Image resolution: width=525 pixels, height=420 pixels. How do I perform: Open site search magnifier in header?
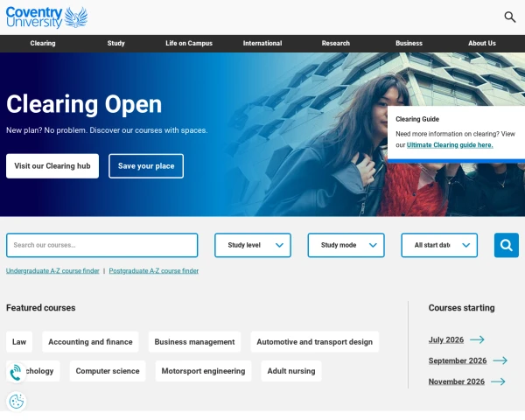point(509,17)
